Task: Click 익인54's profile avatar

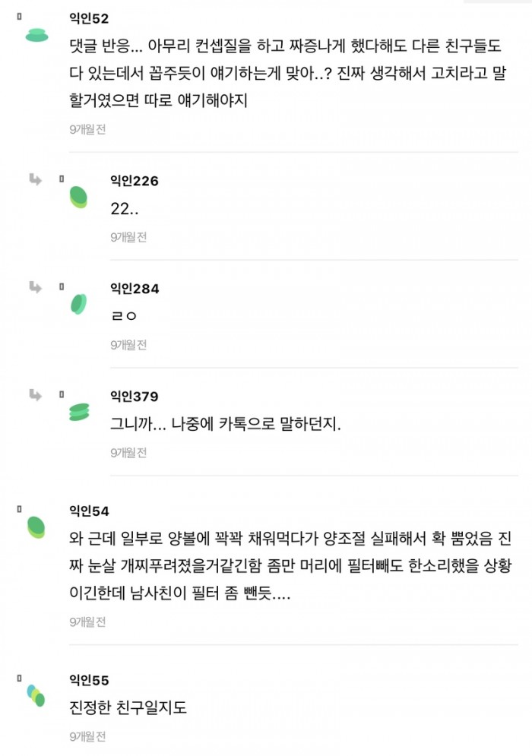Action: coord(36,527)
